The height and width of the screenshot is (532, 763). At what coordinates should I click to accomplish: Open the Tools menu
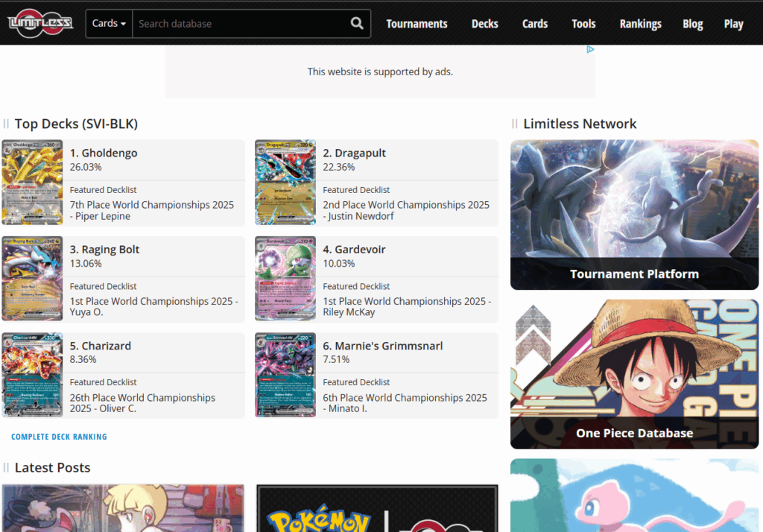(x=583, y=24)
